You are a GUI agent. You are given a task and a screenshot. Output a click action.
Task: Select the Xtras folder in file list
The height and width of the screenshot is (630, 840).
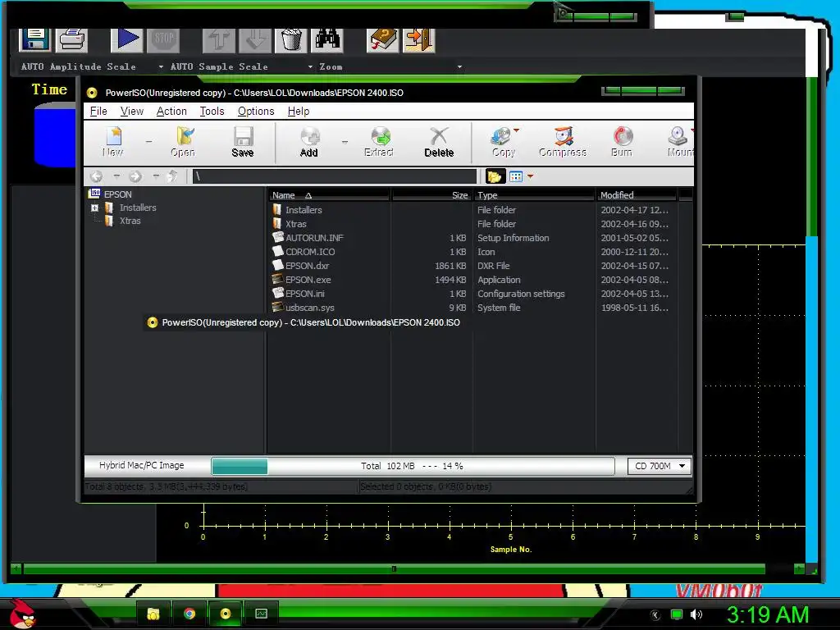(x=296, y=224)
